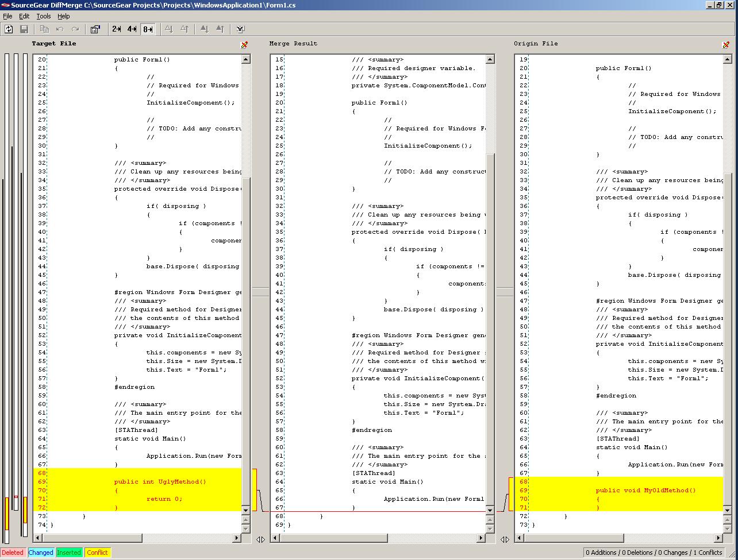Click the Origin File pane header
The width and height of the screenshot is (738, 560).
536,44
